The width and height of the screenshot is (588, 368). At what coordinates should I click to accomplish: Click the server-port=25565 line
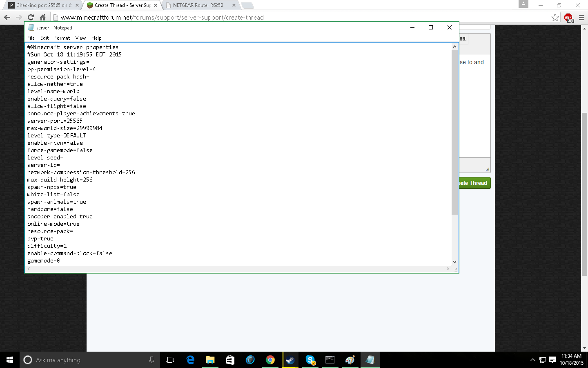point(55,121)
